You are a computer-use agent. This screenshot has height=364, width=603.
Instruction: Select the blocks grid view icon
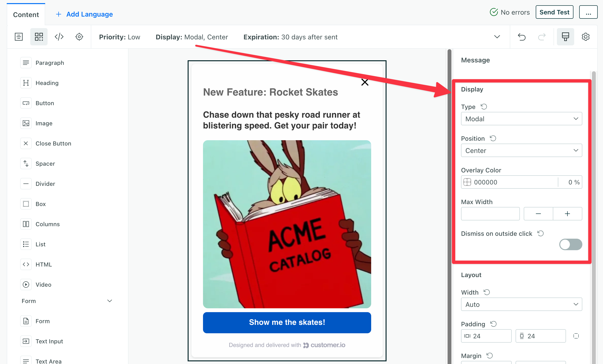coord(39,37)
